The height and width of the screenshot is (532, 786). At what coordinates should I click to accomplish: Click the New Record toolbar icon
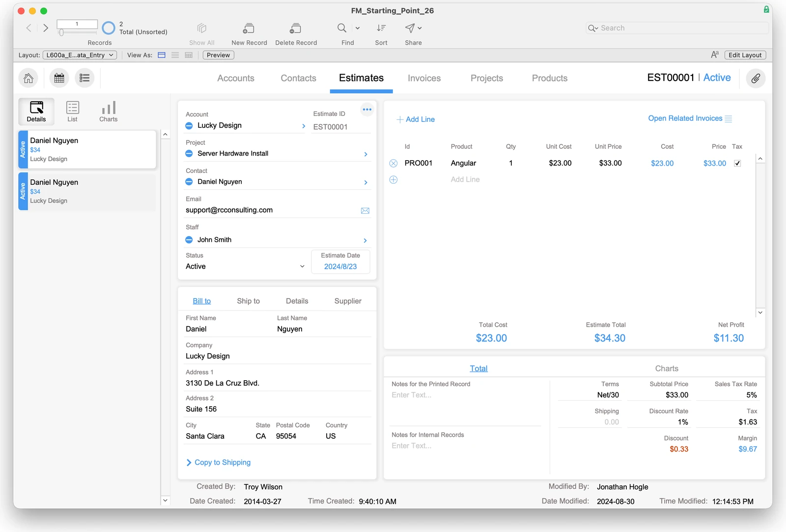pos(249,28)
